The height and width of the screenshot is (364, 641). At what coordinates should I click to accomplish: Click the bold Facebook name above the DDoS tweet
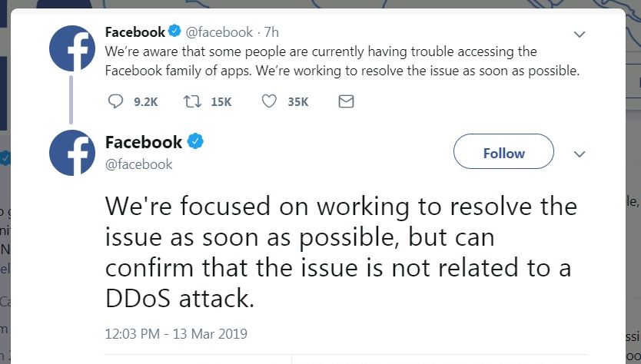click(144, 142)
